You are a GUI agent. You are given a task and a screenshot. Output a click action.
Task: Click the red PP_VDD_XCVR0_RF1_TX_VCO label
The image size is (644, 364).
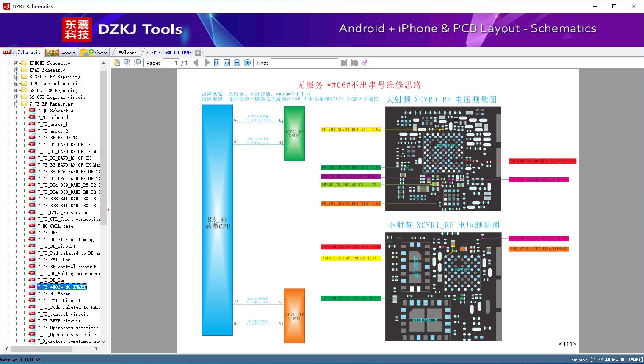tap(543, 161)
